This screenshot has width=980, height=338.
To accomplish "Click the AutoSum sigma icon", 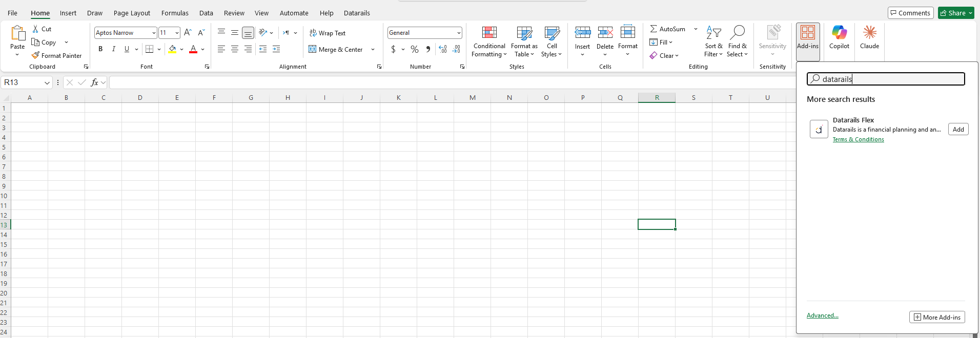I will [x=654, y=29].
